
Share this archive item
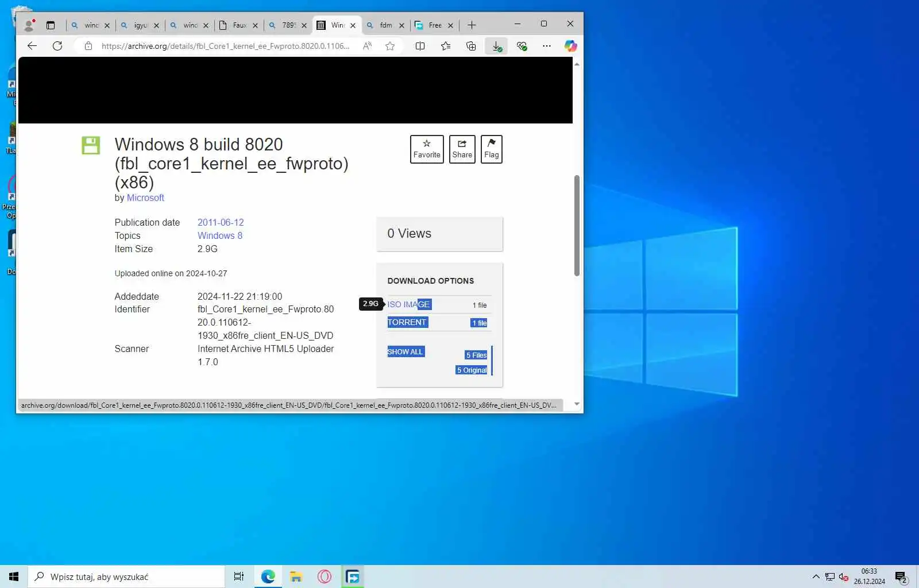pos(462,149)
